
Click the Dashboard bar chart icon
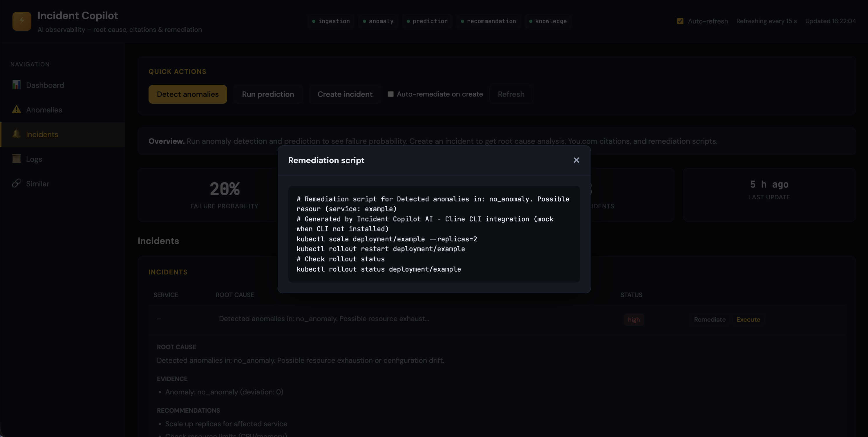pos(16,85)
